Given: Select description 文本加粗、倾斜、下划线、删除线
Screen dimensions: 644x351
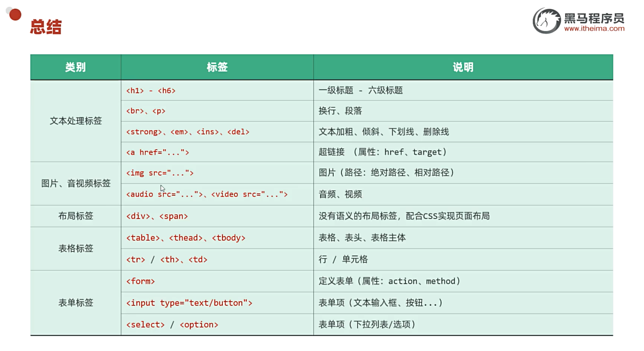Looking at the screenshot, I should tap(384, 132).
